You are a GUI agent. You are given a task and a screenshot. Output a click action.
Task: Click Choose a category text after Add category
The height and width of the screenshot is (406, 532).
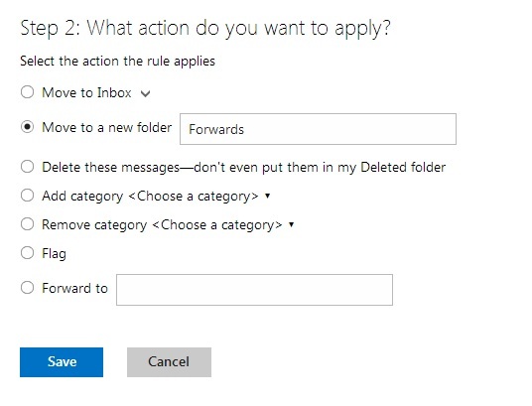click(194, 197)
